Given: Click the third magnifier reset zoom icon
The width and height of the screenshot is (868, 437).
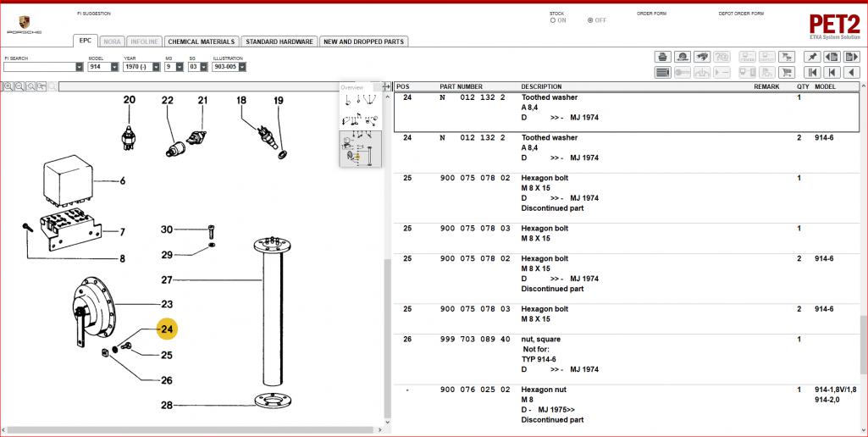Looking at the screenshot, I should click(x=30, y=86).
